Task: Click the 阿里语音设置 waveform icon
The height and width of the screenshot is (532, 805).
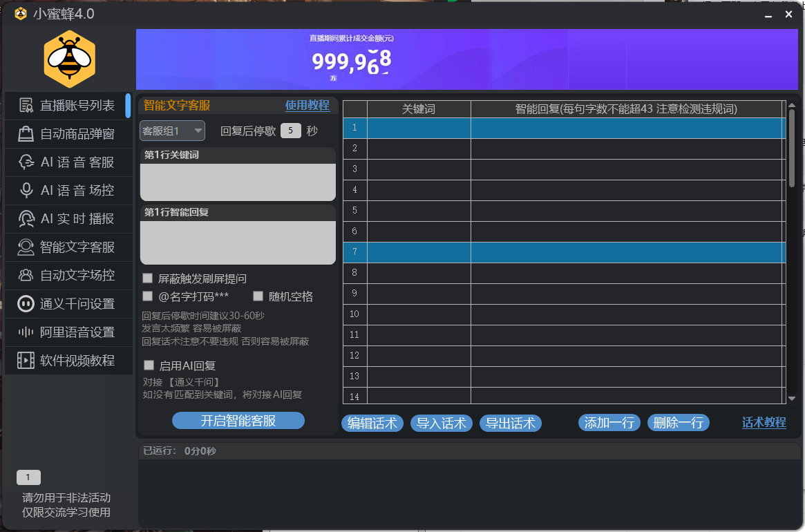Action: 26,332
